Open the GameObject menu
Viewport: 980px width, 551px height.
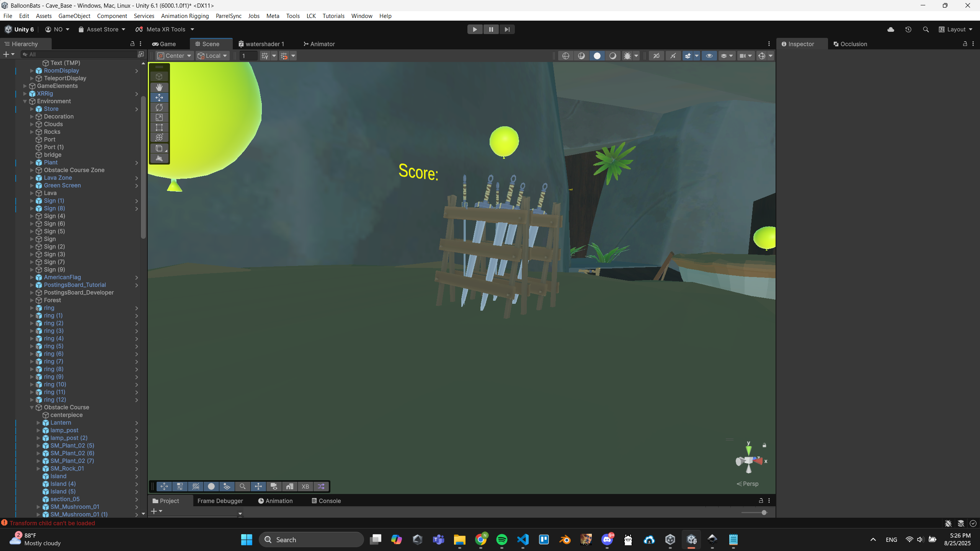point(74,16)
